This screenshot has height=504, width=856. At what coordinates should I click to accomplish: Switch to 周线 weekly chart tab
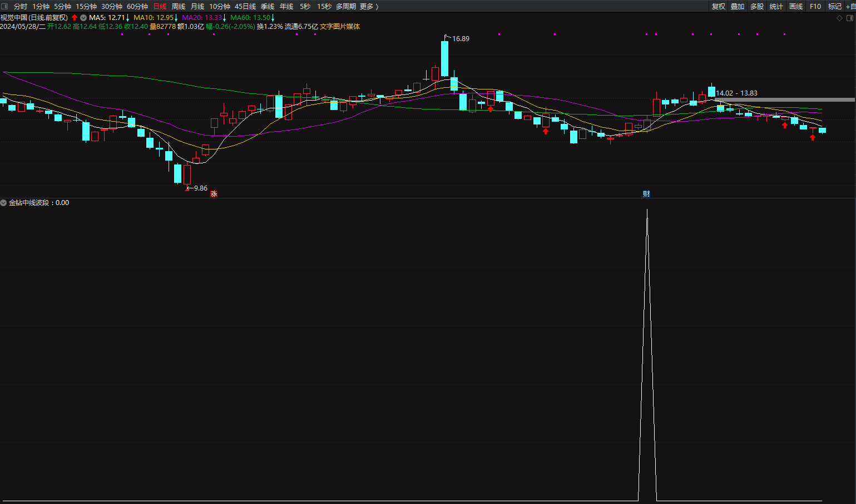point(179,6)
